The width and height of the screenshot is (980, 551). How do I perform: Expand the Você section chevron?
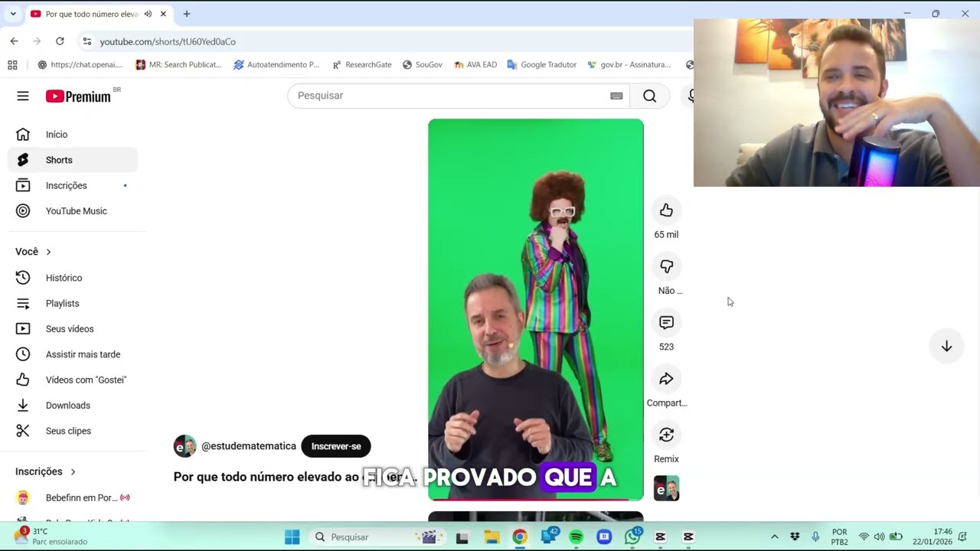(x=48, y=252)
